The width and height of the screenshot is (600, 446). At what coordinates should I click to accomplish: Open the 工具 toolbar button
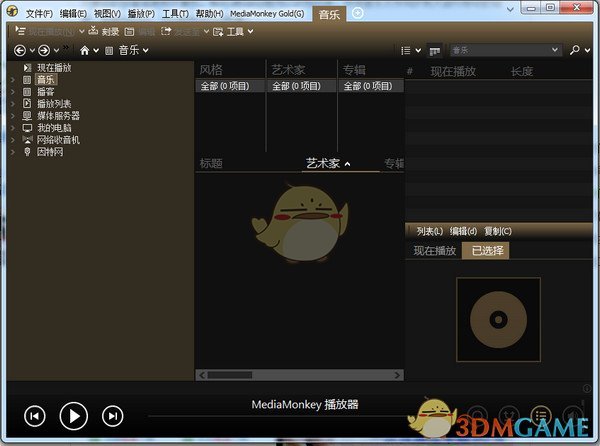(228, 31)
